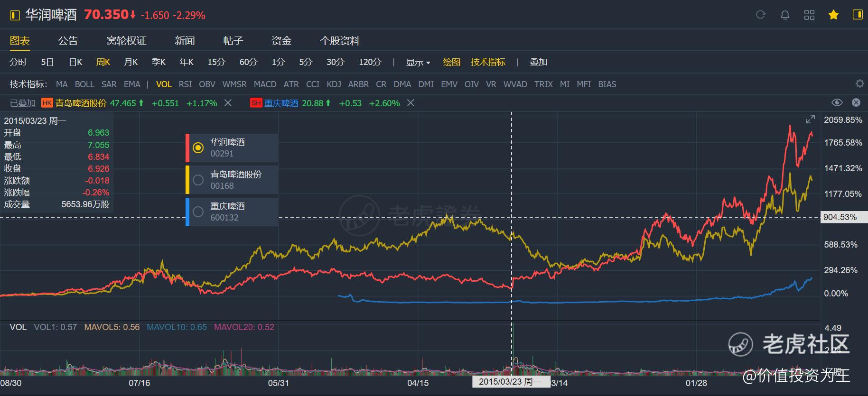868x396 pixels.
Task: Open the 帖子 tab
Action: click(233, 41)
